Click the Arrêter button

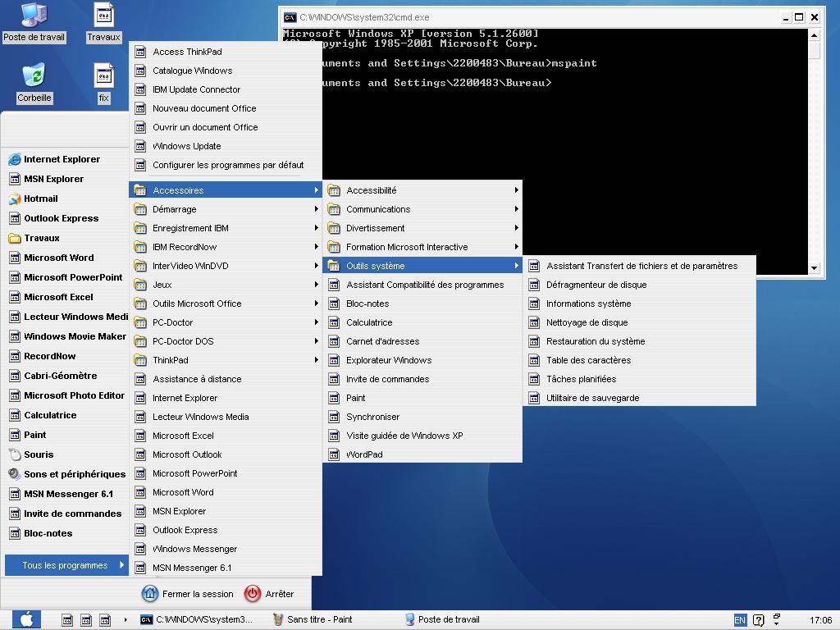281,593
